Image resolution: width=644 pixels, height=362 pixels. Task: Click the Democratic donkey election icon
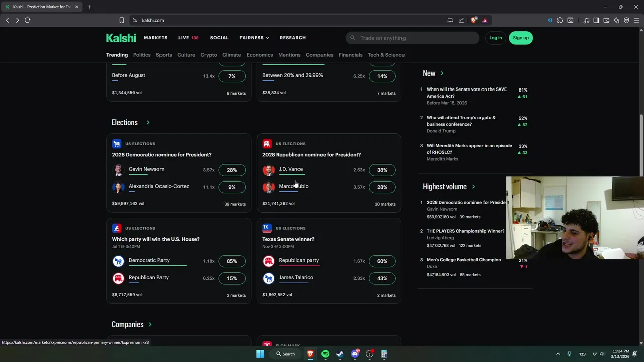coord(117,144)
